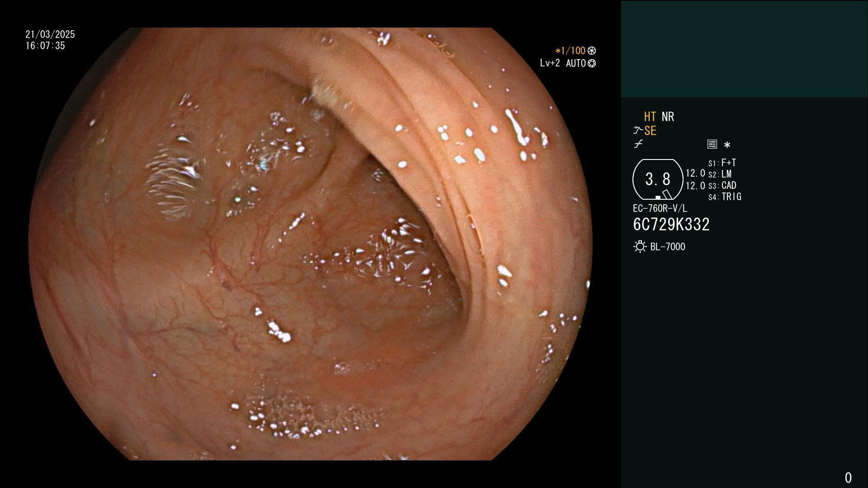The width and height of the screenshot is (868, 488).
Task: Click the scope tip diagram showing 3.8
Action: point(658,179)
